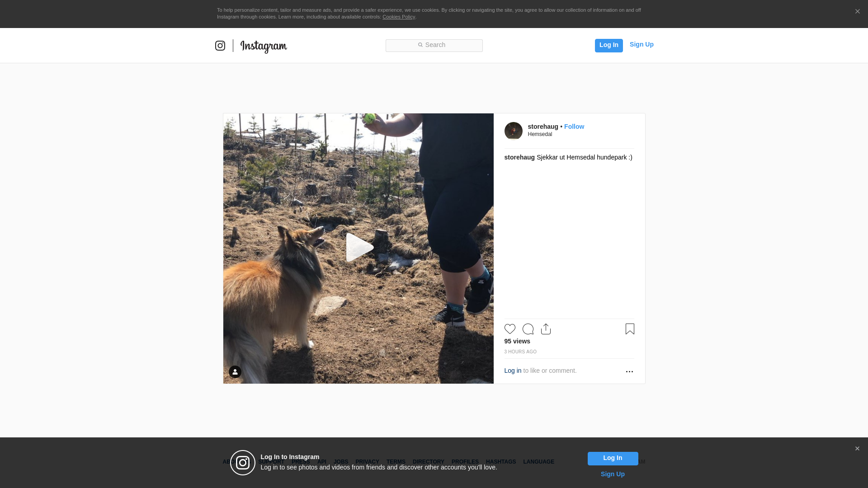This screenshot has width=868, height=488.
Task: Open the PROFILES footer link
Action: [465, 462]
